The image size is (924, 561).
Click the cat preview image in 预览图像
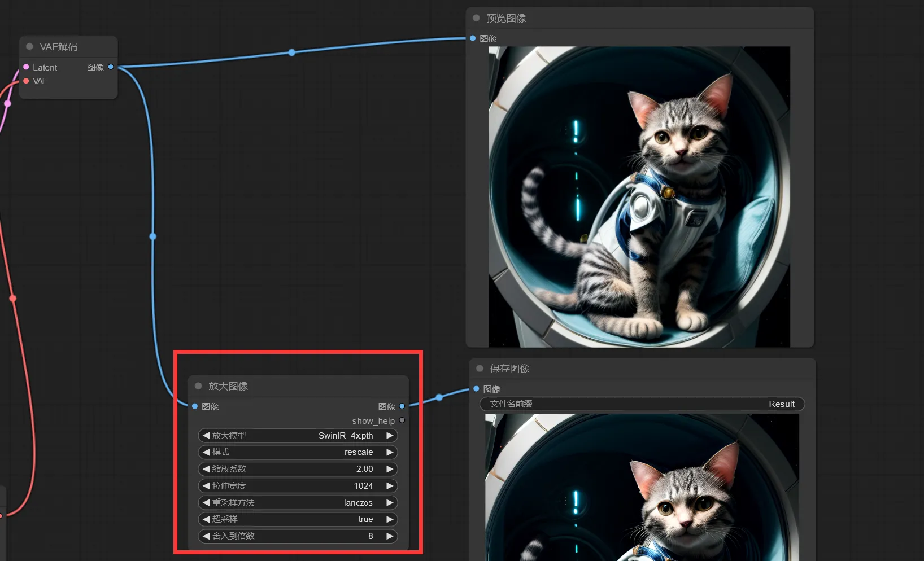pos(639,196)
